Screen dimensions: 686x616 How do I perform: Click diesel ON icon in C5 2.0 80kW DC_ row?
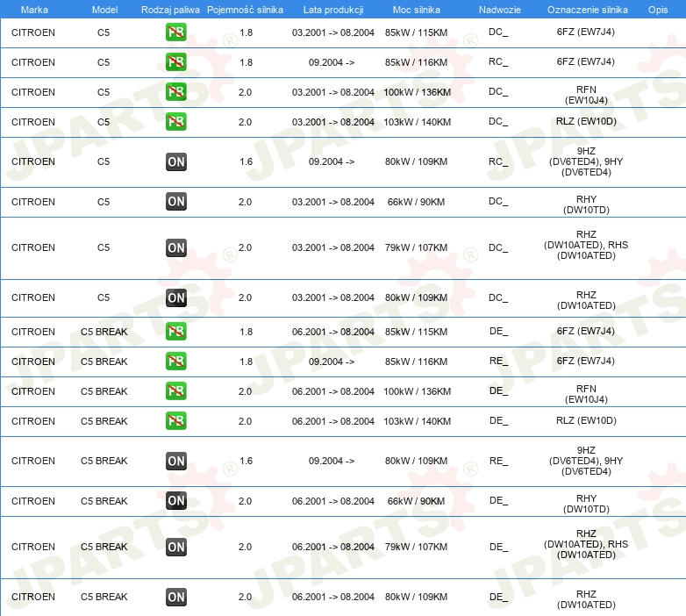(x=175, y=297)
